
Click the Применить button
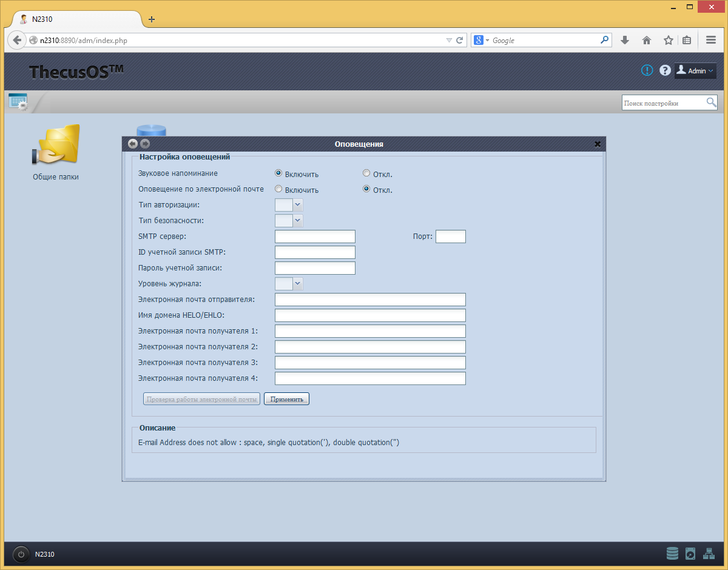tap(286, 399)
